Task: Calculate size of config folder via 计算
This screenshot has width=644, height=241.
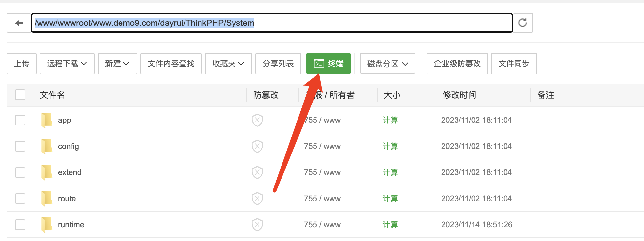Action: point(390,146)
